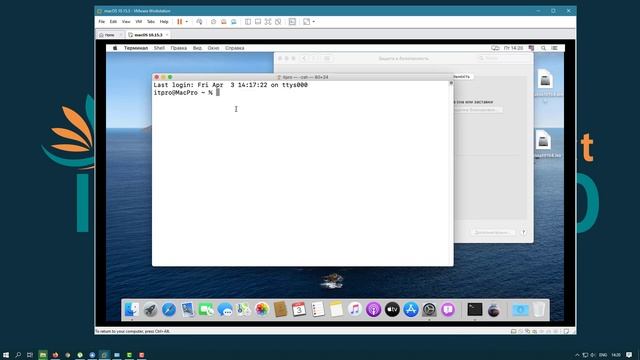640x360 pixels.
Task: Open Apple TV from the Dock
Action: pyautogui.click(x=392, y=310)
